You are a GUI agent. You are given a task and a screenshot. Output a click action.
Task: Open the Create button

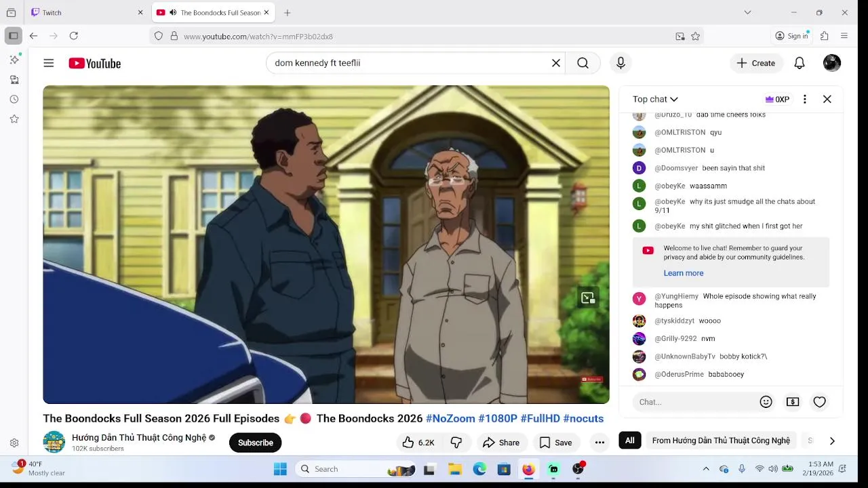pyautogui.click(x=757, y=63)
